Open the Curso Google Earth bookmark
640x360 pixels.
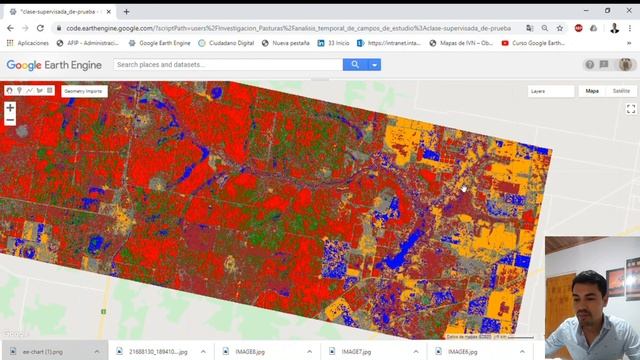click(x=533, y=43)
